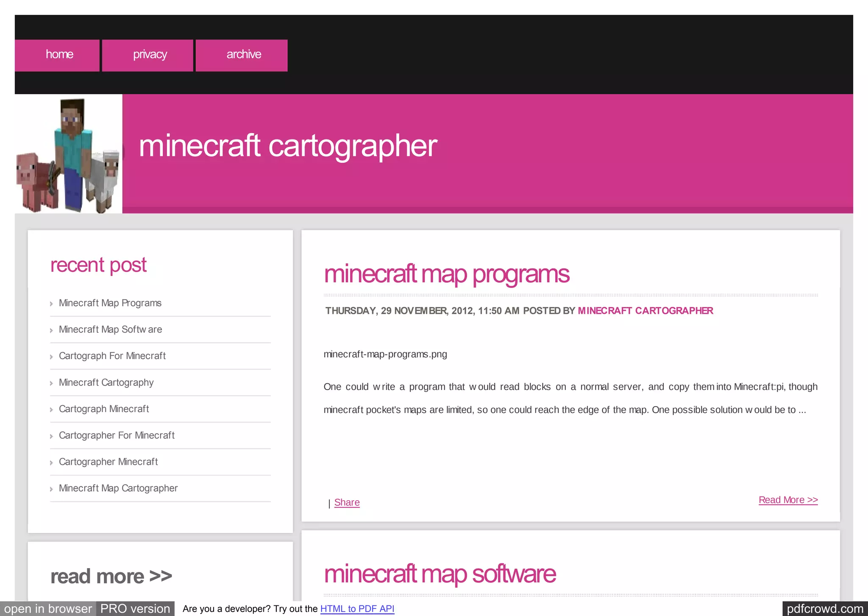
Task: Open the Cartograph Minecraft recent post
Action: (x=104, y=409)
